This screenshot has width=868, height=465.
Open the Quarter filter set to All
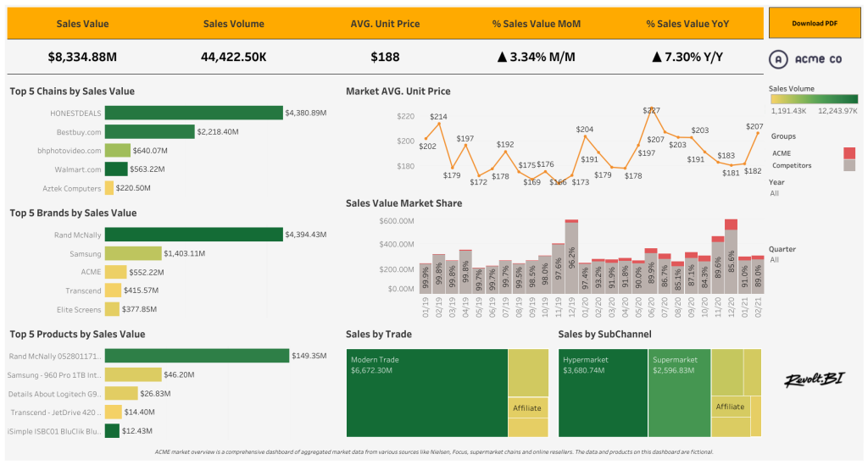775,260
